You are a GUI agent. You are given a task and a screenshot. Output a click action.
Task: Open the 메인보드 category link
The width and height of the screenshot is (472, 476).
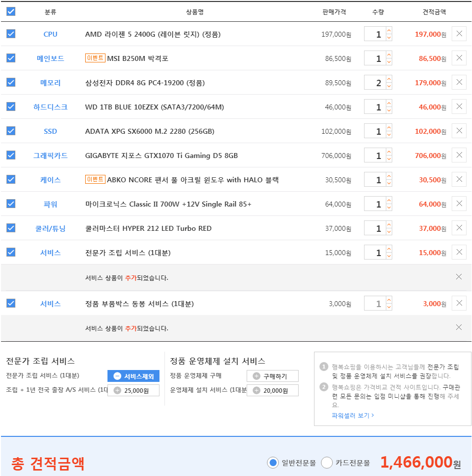51,58
